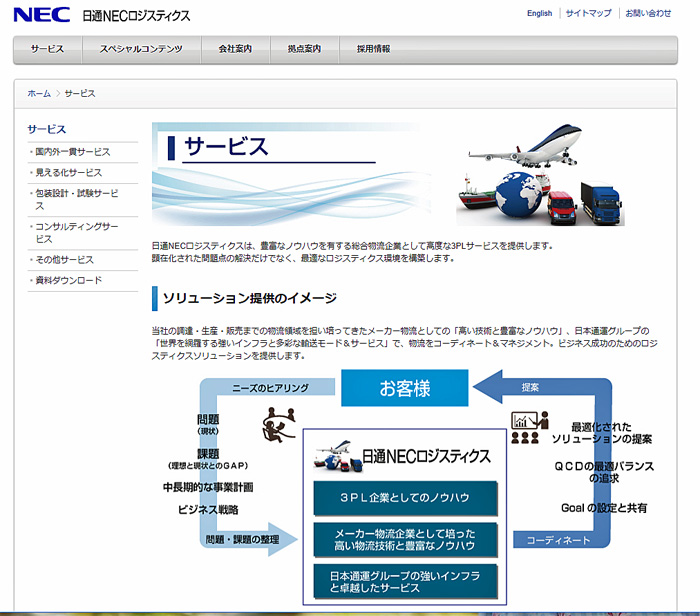Click the meeting people icon in the diagram
Image resolution: width=700 pixels, height=616 pixels.
[279, 425]
